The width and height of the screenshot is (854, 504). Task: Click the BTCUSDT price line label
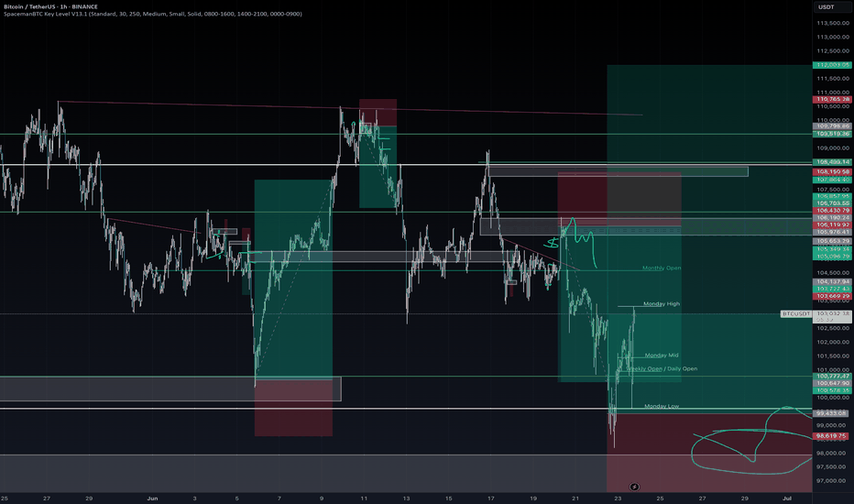(x=795, y=313)
